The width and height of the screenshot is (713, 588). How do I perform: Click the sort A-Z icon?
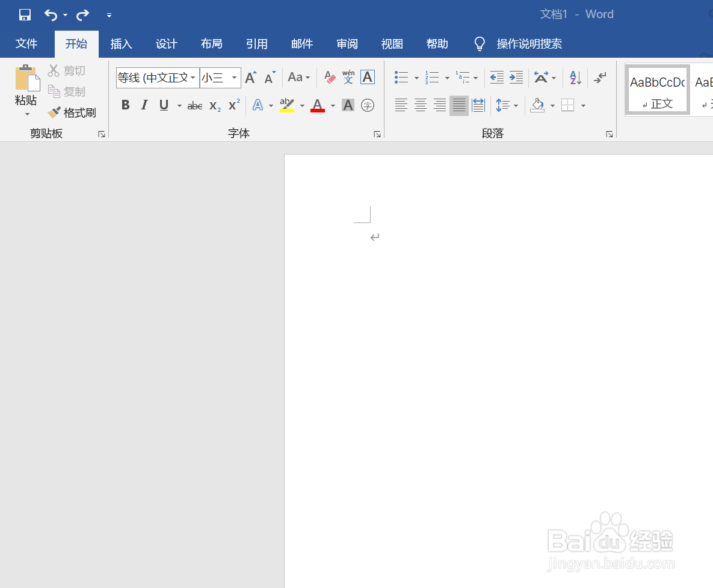coord(575,77)
